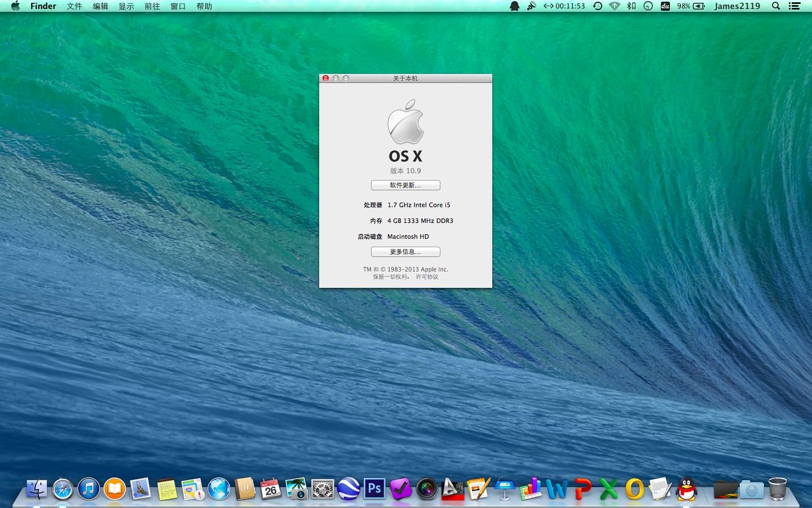The width and height of the screenshot is (812, 508).
Task: Launch Keynote from the Dock
Action: tap(505, 489)
